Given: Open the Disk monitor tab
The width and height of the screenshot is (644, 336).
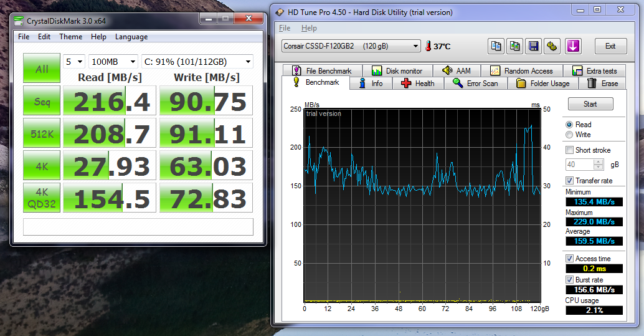Looking at the screenshot, I should click(397, 70).
